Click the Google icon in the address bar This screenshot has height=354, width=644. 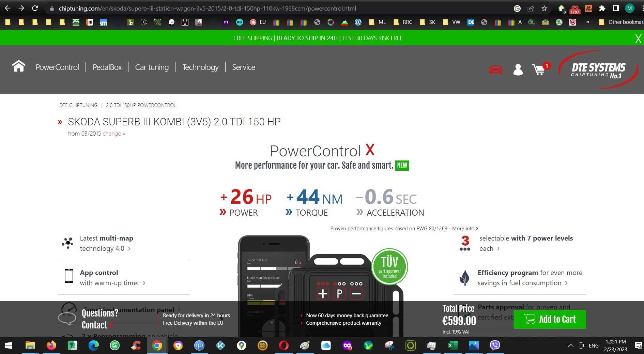coord(517,9)
